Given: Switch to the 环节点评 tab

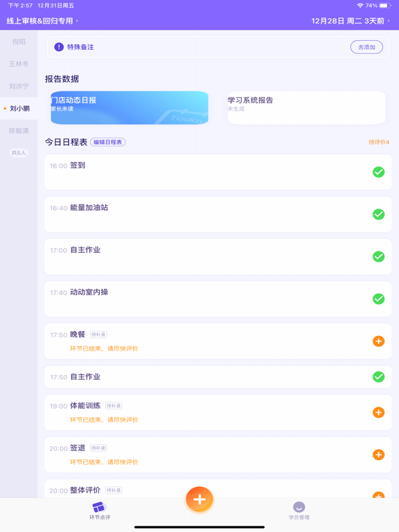Looking at the screenshot, I should 100,511.
